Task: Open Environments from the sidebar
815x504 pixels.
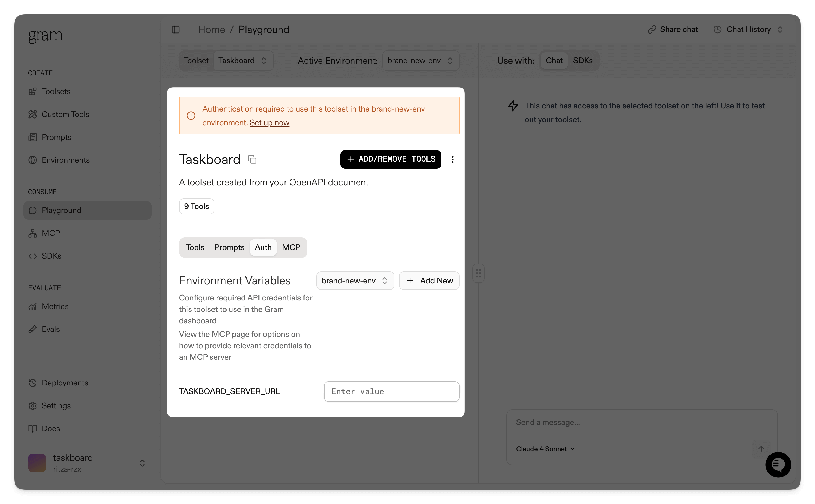Action: (65, 160)
